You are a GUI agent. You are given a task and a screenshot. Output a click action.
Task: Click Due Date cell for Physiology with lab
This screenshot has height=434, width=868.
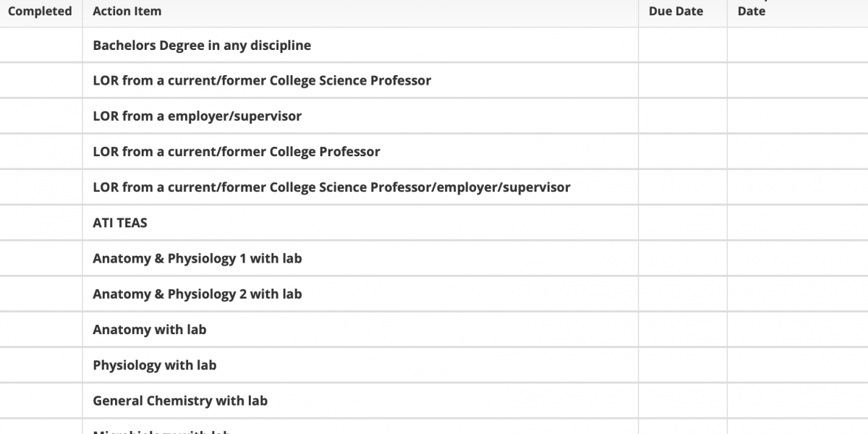683,365
